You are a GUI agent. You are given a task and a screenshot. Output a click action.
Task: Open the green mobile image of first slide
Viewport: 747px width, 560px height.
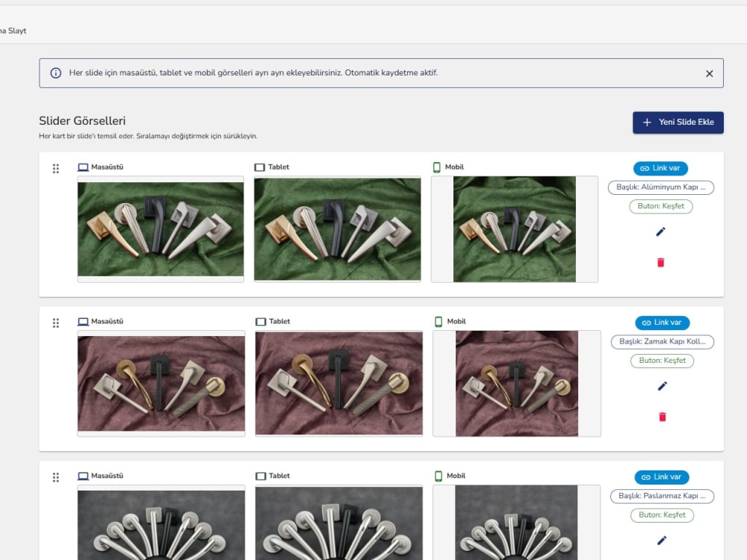[515, 229]
